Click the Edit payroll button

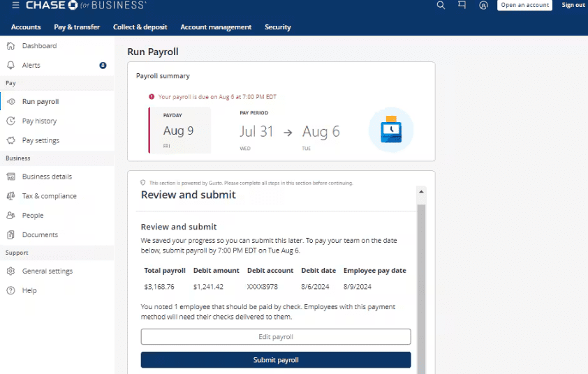click(276, 336)
